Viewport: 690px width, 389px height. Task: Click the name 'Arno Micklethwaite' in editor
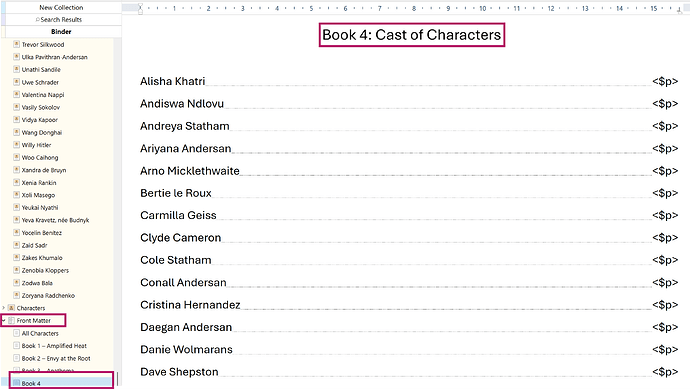pyautogui.click(x=190, y=171)
